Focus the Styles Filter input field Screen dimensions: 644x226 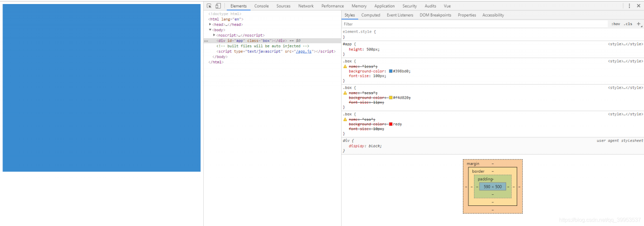475,24
